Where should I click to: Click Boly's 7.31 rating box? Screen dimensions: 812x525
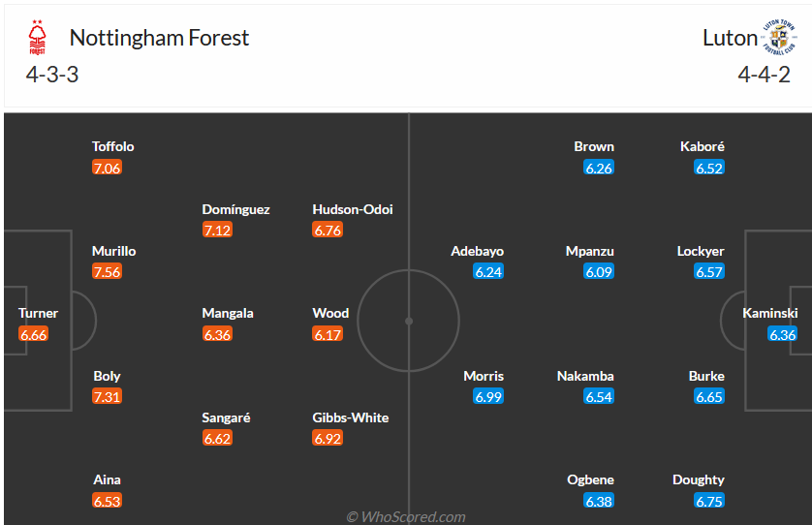coord(107,396)
